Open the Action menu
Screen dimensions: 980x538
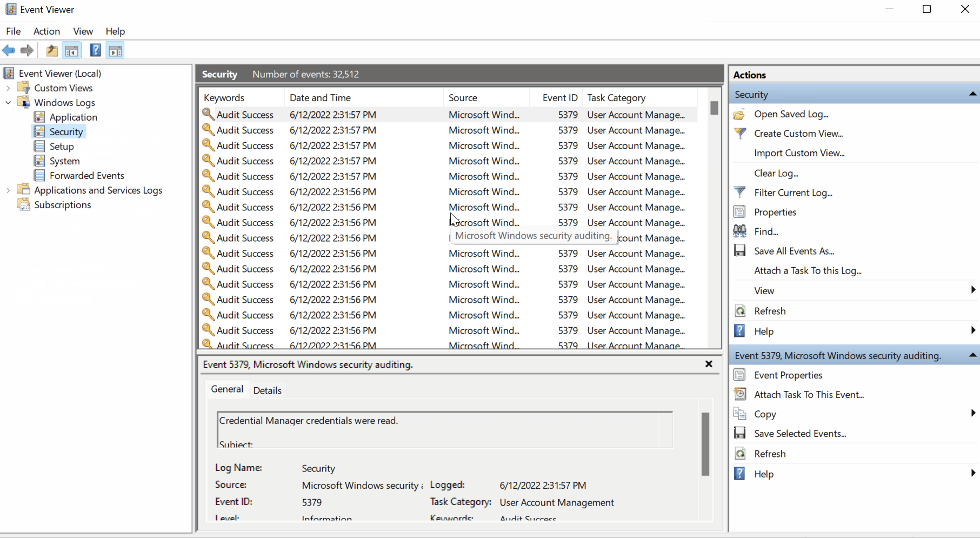coord(46,31)
